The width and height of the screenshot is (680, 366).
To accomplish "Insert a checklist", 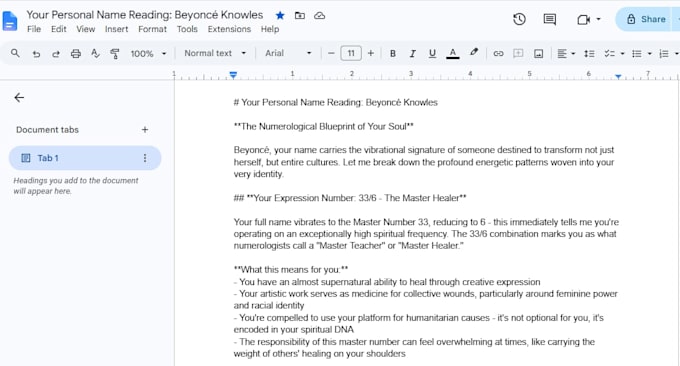I will tap(610, 53).
